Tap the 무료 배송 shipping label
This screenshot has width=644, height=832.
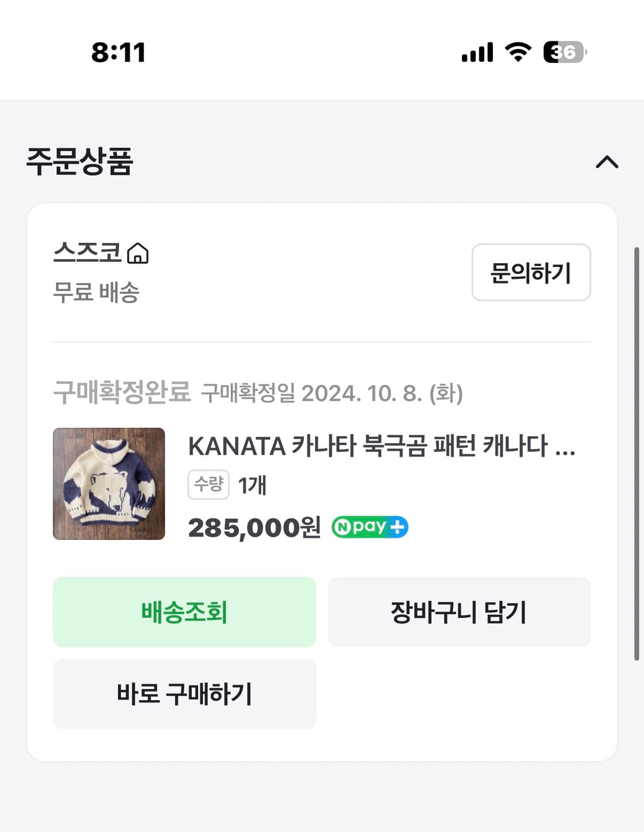tap(96, 292)
